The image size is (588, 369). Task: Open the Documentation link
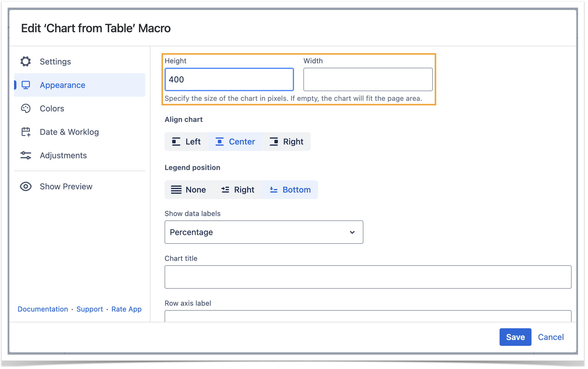43,309
